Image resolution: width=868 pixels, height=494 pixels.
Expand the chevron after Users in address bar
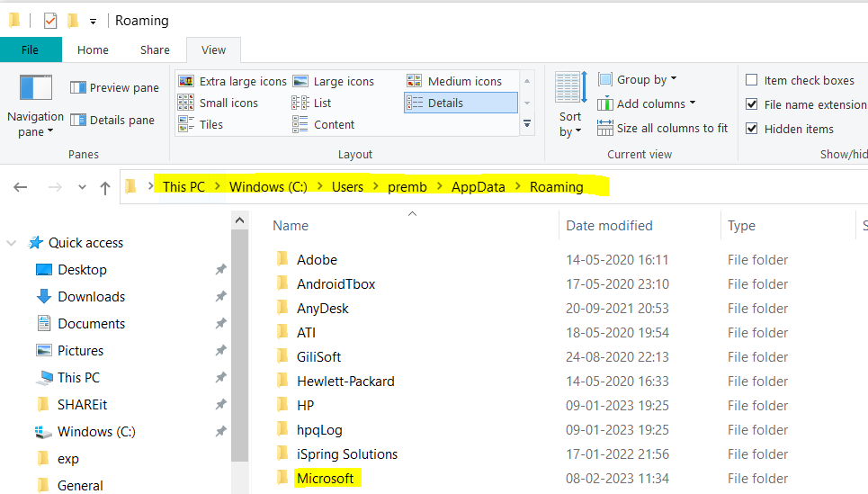(376, 186)
